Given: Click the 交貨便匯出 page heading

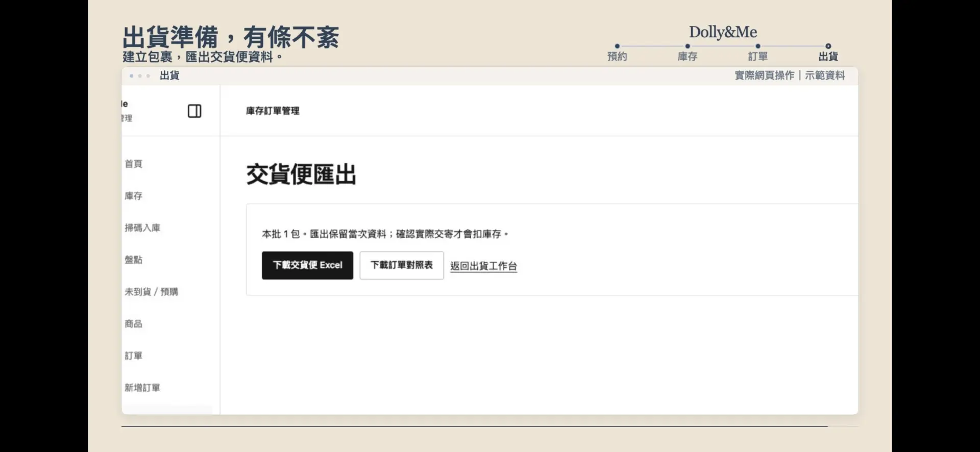Looking at the screenshot, I should [301, 174].
